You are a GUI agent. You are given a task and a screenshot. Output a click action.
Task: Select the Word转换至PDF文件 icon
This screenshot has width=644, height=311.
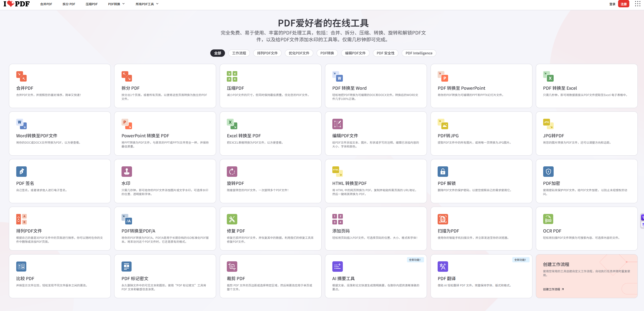(21, 124)
